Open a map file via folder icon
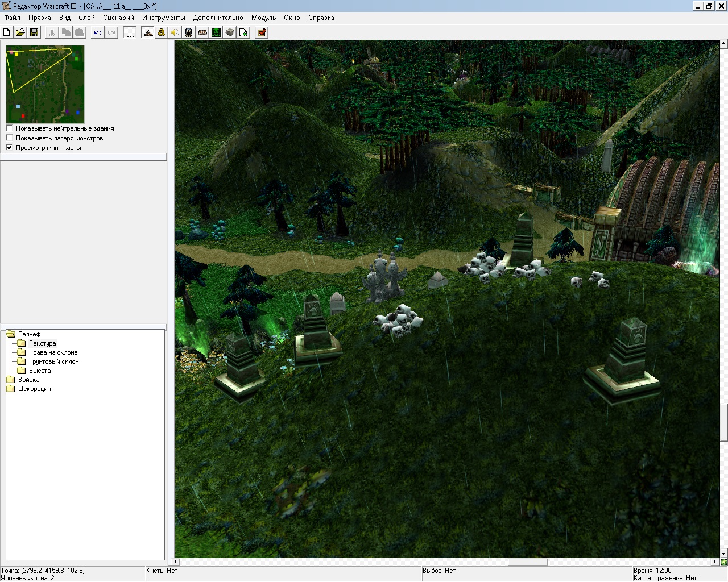 pos(20,32)
